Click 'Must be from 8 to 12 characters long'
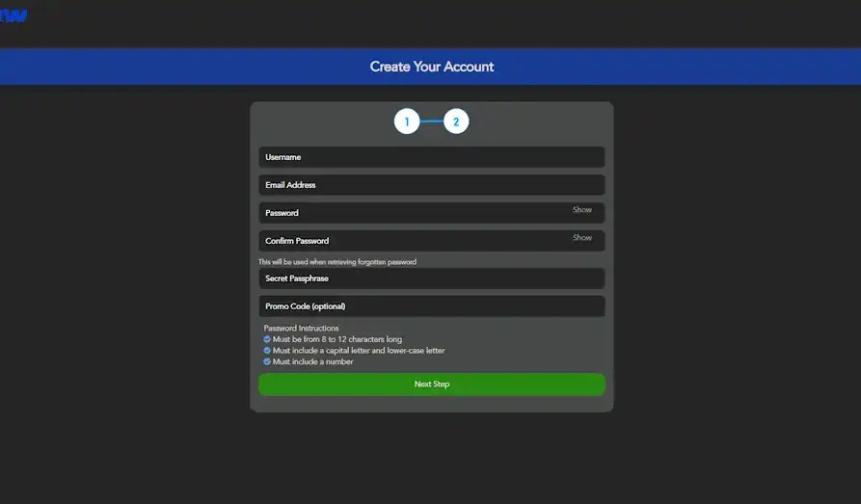The width and height of the screenshot is (861, 504). pyautogui.click(x=337, y=339)
